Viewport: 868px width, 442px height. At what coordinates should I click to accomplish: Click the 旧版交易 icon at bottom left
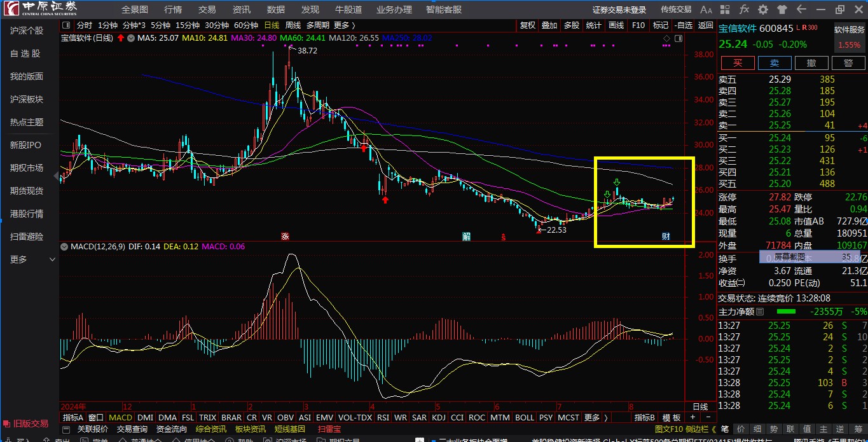[7, 424]
